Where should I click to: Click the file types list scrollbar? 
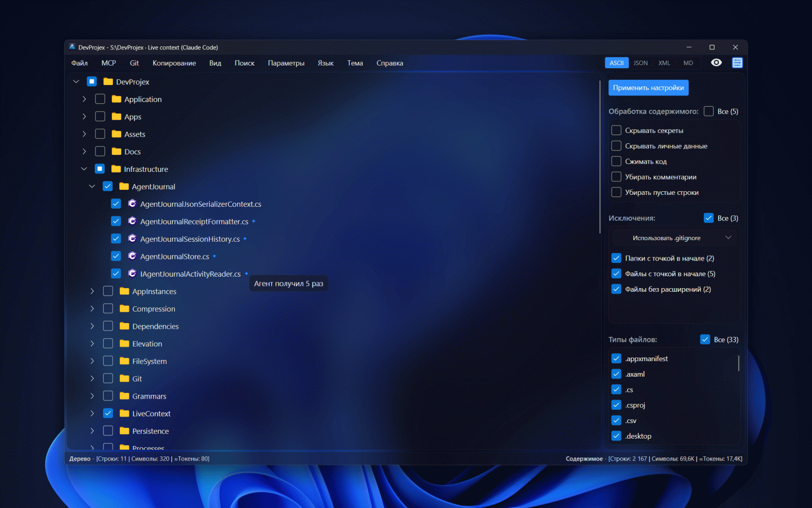tap(739, 363)
